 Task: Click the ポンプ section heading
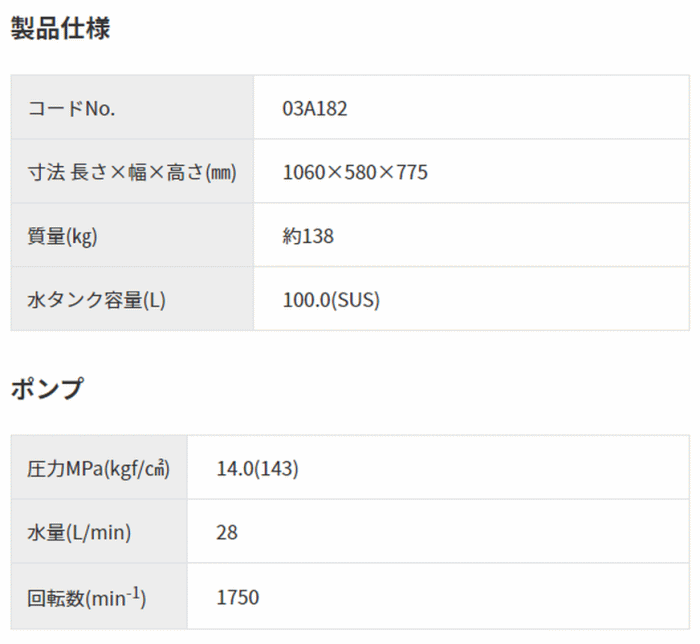pyautogui.click(x=47, y=389)
